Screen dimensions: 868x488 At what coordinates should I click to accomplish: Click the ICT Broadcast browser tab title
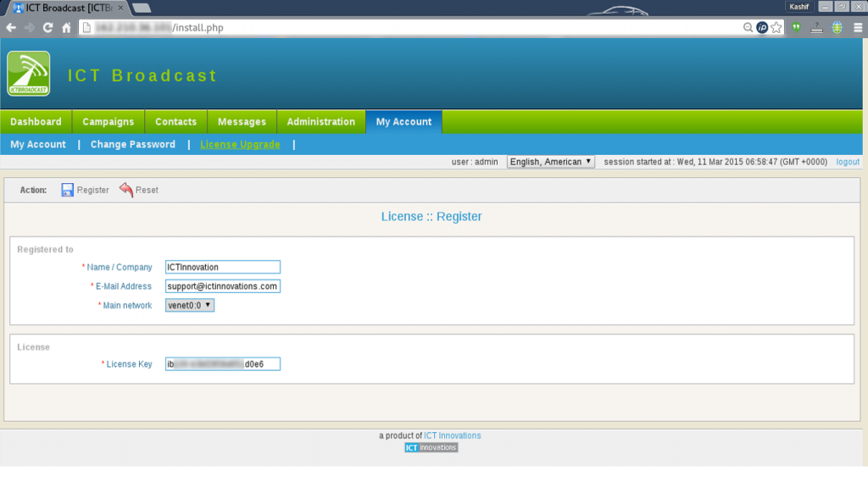pyautogui.click(x=69, y=8)
